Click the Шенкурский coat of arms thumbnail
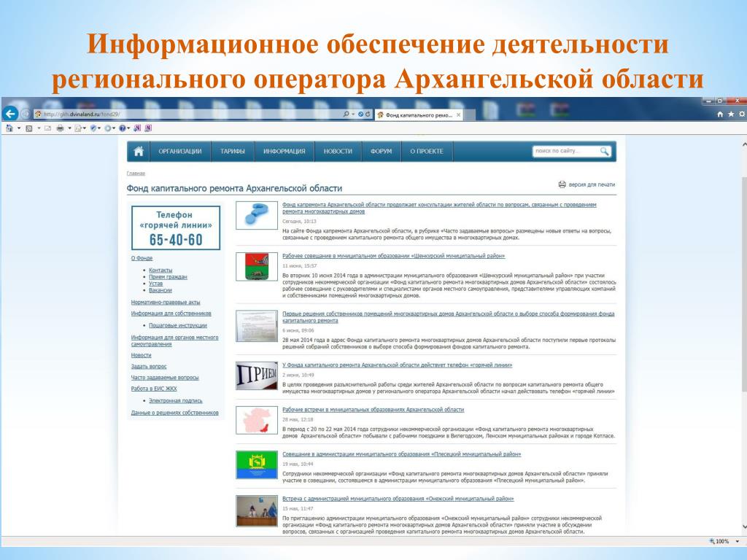The width and height of the screenshot is (747, 560). [x=257, y=266]
